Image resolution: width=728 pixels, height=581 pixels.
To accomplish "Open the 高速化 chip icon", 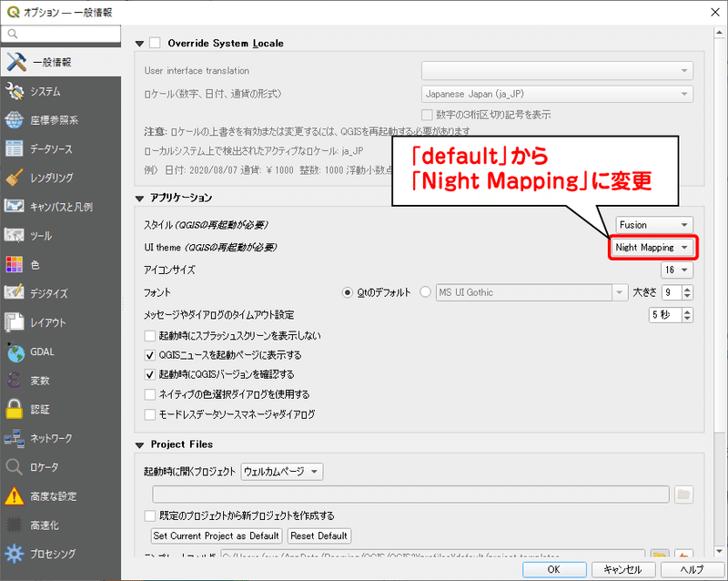I will point(15,525).
